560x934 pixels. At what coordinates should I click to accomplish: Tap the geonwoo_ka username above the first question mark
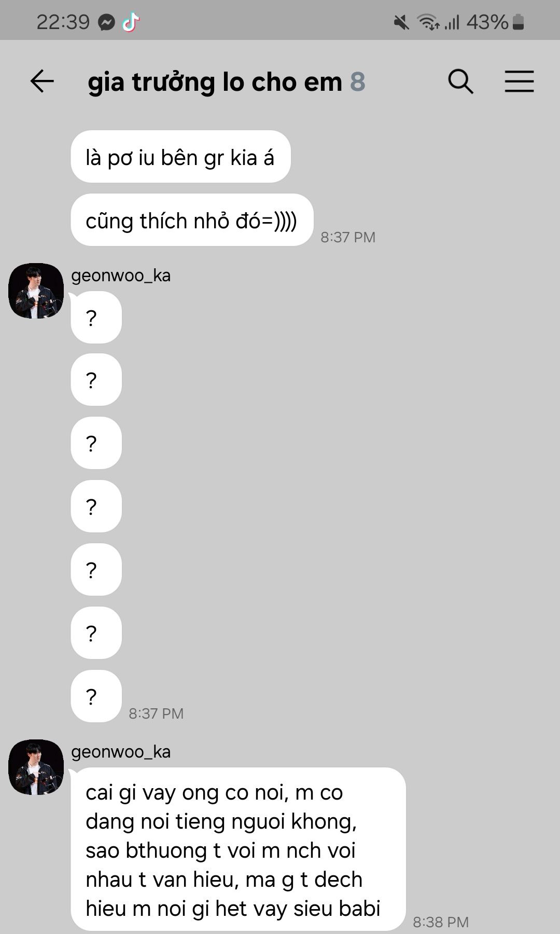point(121,276)
